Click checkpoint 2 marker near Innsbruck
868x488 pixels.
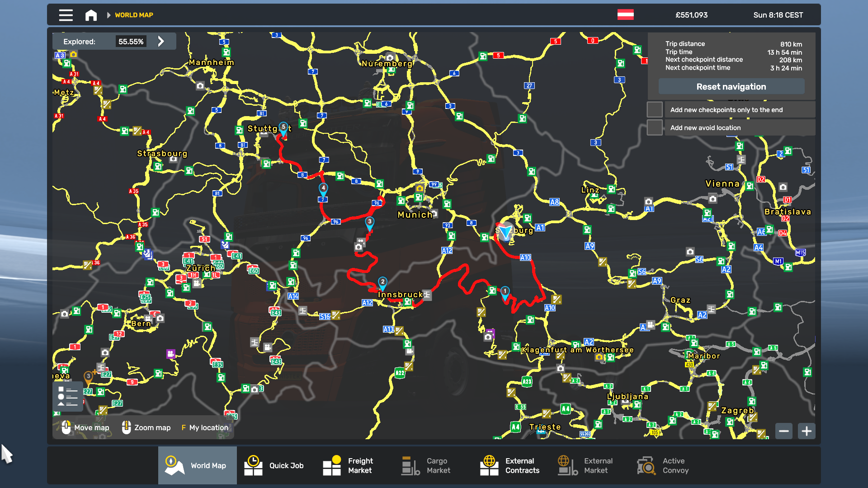[x=382, y=283]
